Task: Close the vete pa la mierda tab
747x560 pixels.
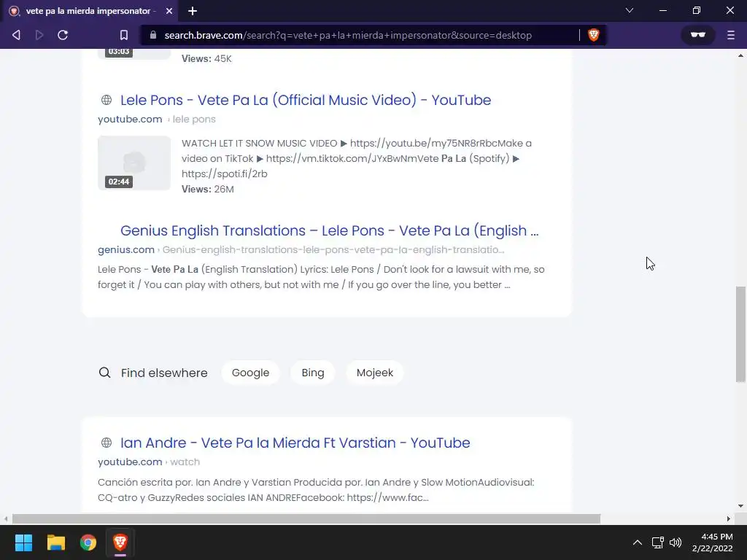Action: 169,11
